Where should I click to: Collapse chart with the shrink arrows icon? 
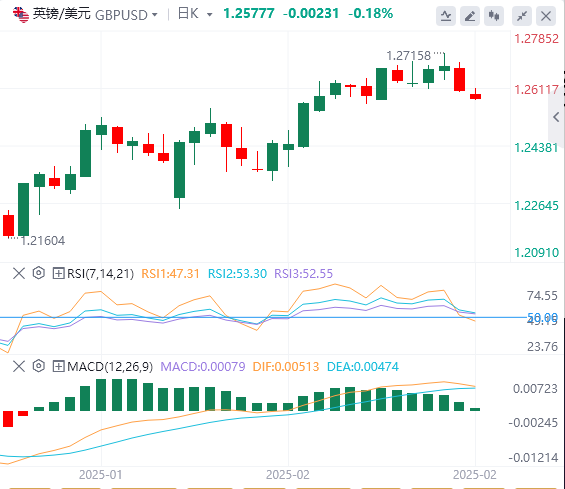[x=522, y=16]
